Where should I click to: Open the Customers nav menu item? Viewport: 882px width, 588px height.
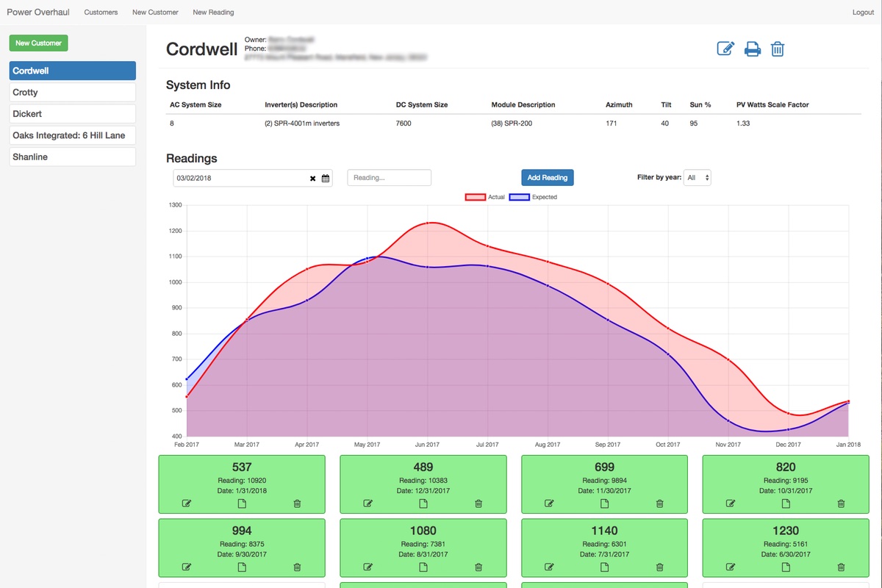tap(101, 12)
